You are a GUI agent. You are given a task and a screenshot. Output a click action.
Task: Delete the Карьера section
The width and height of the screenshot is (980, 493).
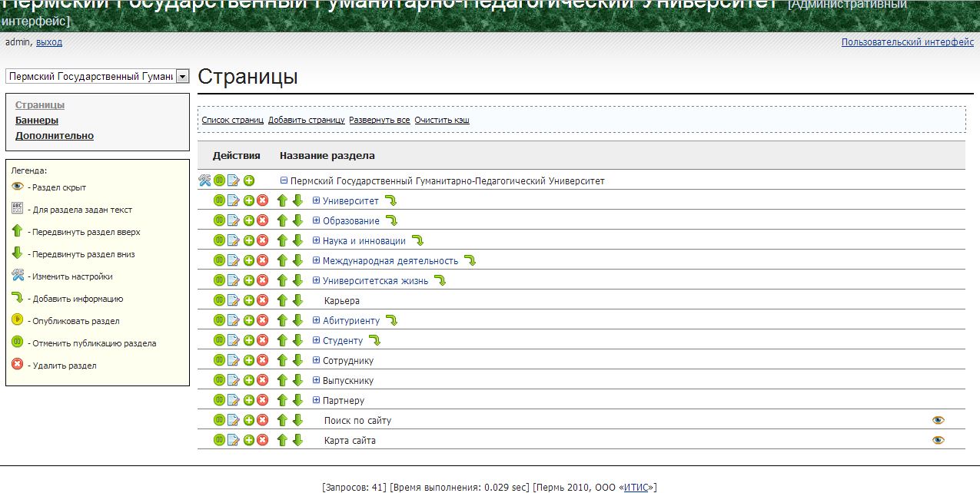262,300
